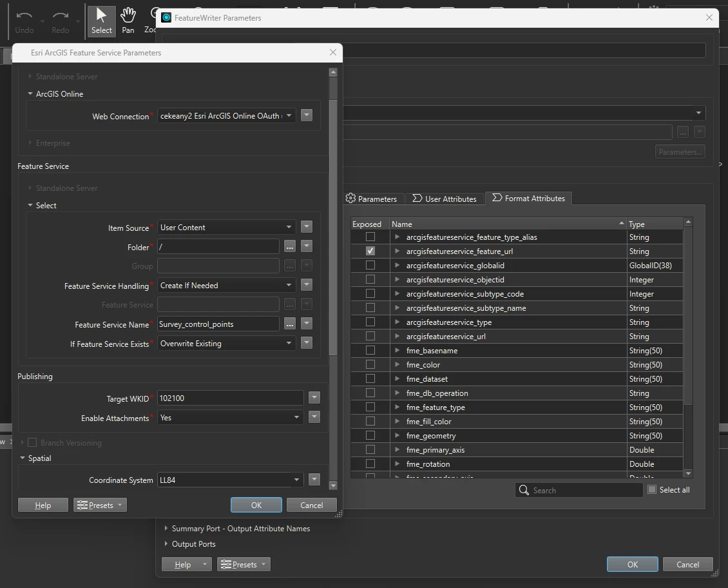Open the Feature Service Handling dropdown

226,285
